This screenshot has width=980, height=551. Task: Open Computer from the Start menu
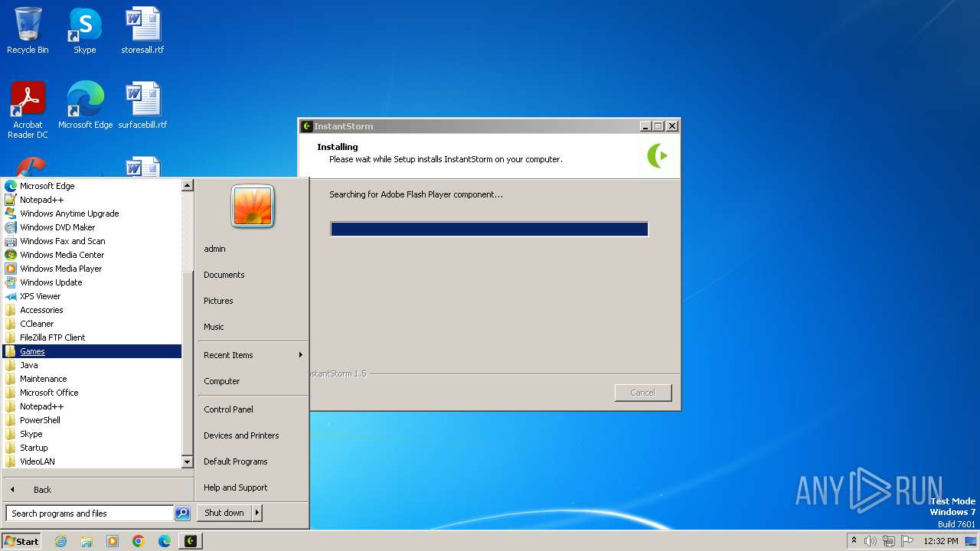253,381
